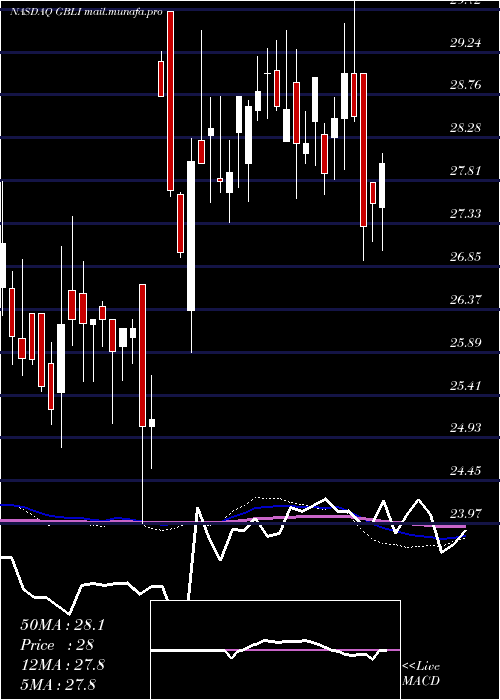The image size is (500, 700).
Task: Click the 28.76 price axis label
Action: [x=466, y=85]
